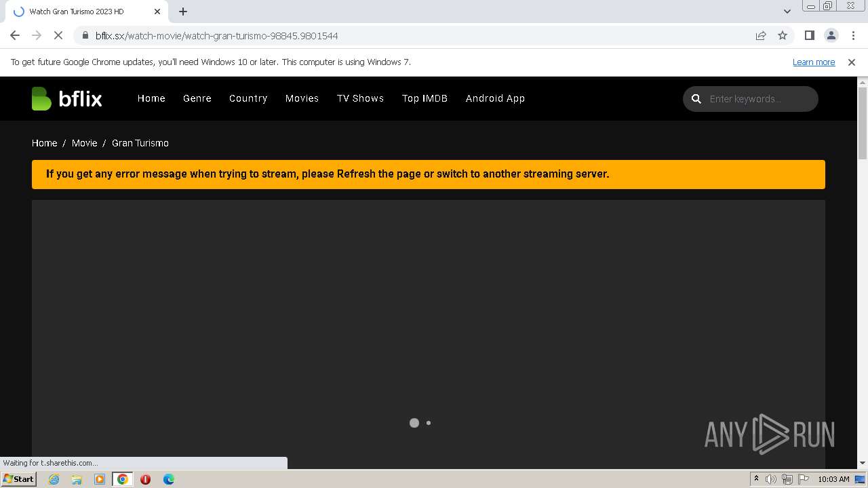Stop page loading with the X button

click(x=58, y=35)
